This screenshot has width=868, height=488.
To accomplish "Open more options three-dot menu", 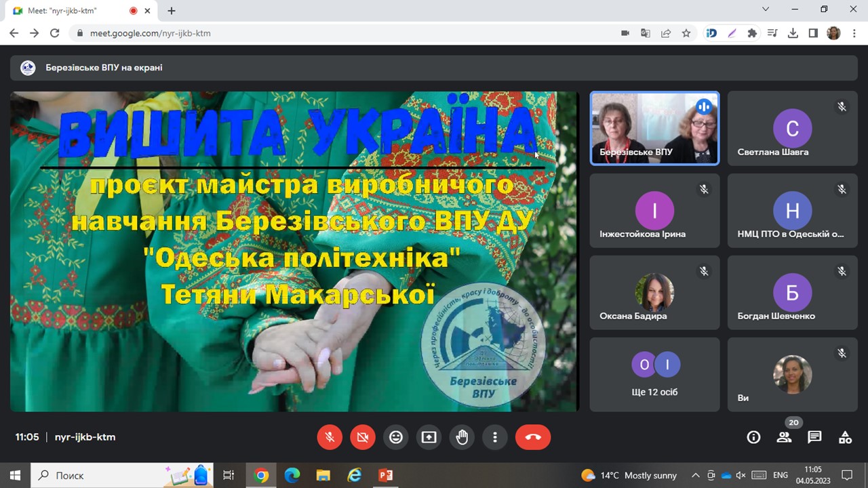I will (x=495, y=437).
